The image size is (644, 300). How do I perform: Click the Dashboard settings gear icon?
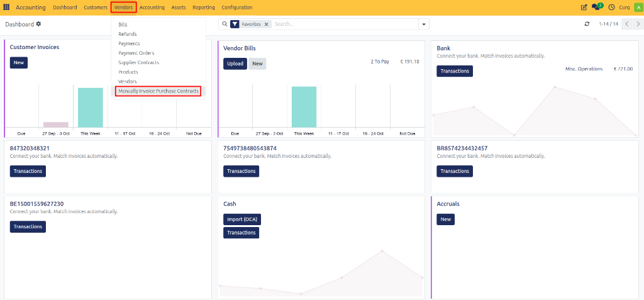coord(38,25)
